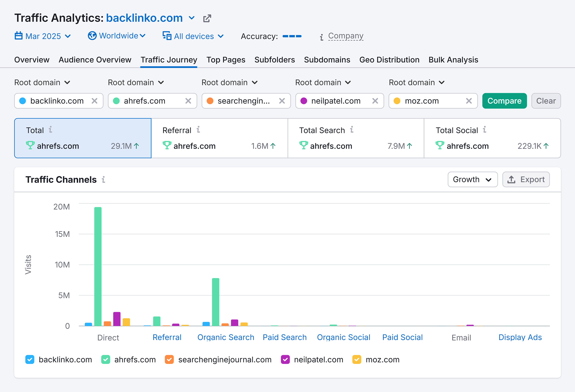
Task: Click the yellow dot swatch for moz.com
Action: pyautogui.click(x=397, y=101)
